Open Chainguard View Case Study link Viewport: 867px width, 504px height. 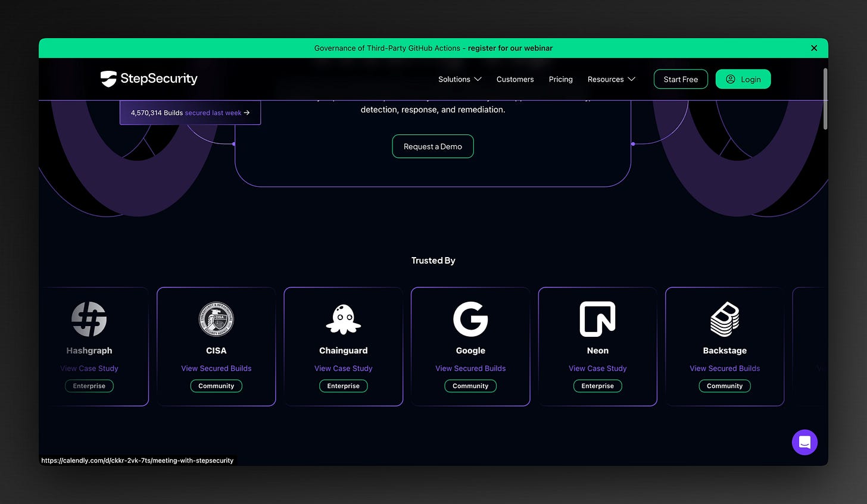[344, 368]
